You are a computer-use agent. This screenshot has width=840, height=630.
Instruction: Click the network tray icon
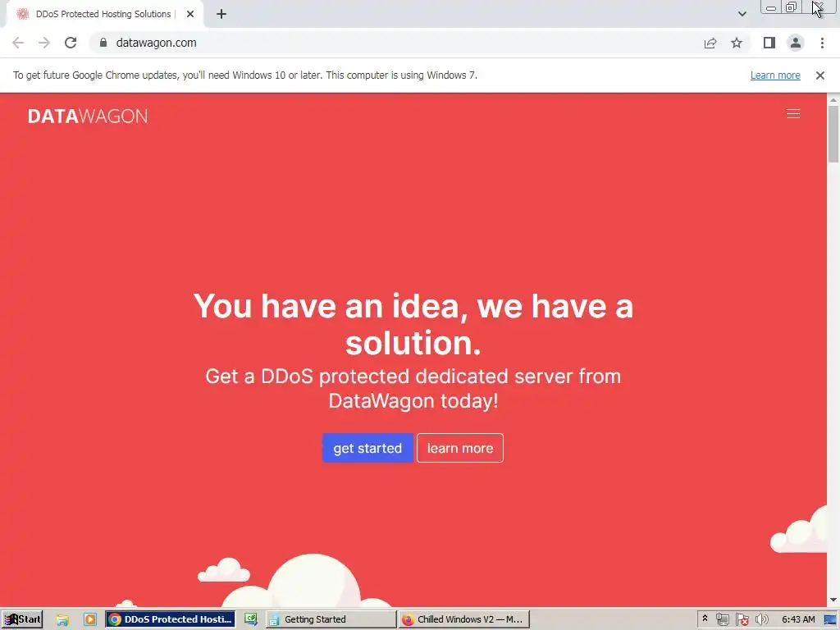coord(722,620)
